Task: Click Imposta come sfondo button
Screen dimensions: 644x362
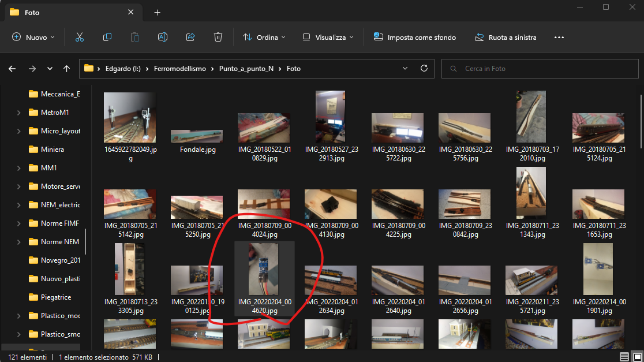Action: pyautogui.click(x=415, y=37)
